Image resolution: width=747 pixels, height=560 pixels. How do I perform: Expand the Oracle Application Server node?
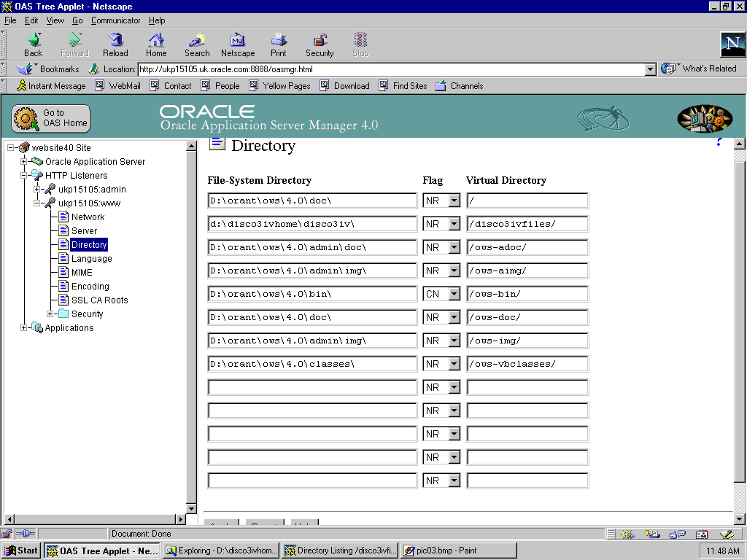[23, 161]
